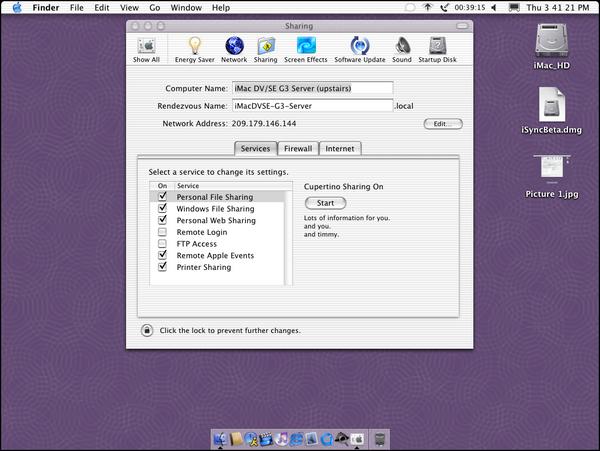Select the Windows File Sharing row label

click(215, 209)
